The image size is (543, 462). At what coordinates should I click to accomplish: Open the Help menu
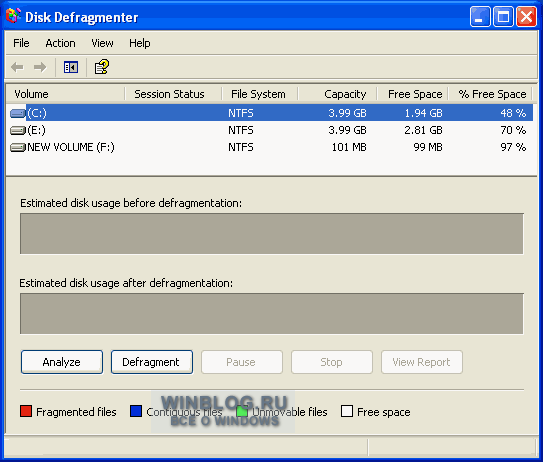140,43
